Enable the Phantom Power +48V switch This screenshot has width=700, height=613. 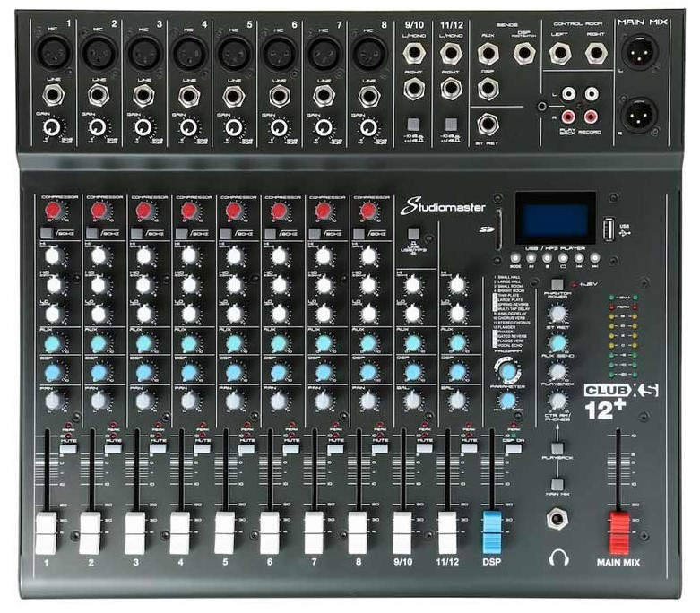tap(557, 284)
